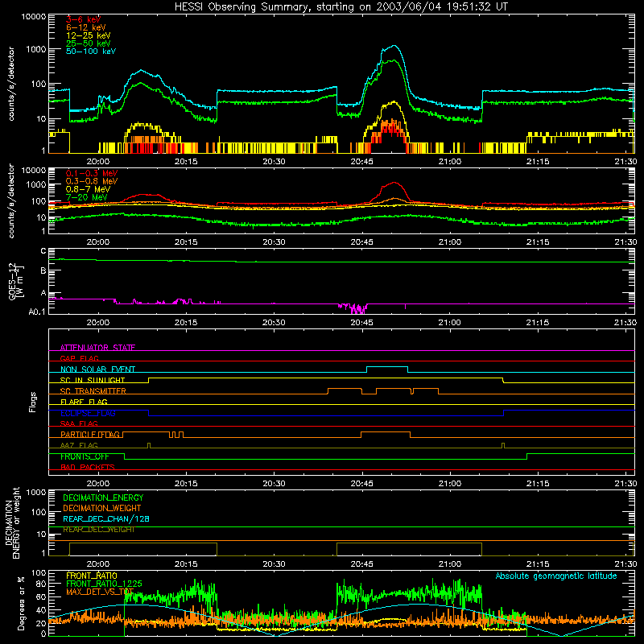Click the 20:00 tick label under GOES plot
644x644 pixels.
(x=97, y=323)
